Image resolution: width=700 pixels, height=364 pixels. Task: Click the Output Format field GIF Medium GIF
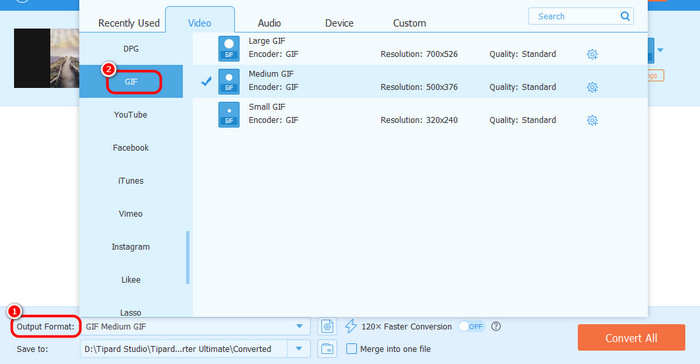pyautogui.click(x=195, y=326)
